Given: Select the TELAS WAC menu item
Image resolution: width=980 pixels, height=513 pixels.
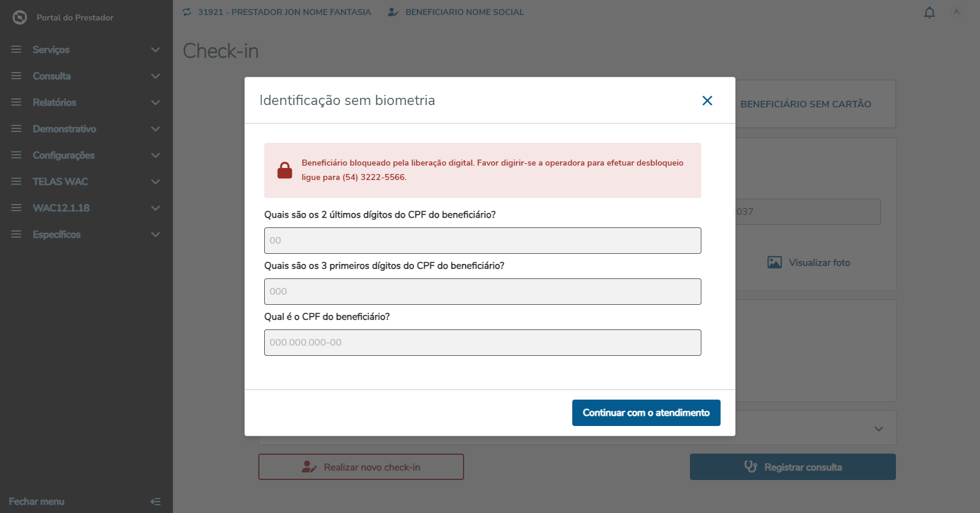Looking at the screenshot, I should click(x=60, y=182).
